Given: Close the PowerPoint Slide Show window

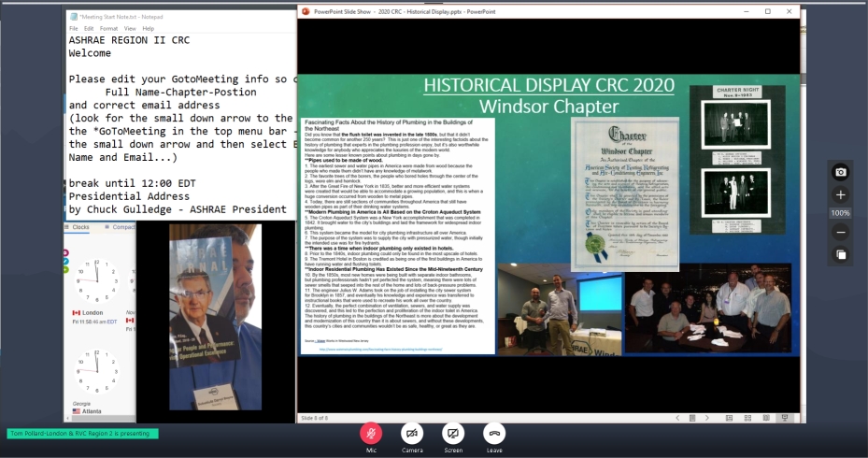Looking at the screenshot, I should pos(790,11).
